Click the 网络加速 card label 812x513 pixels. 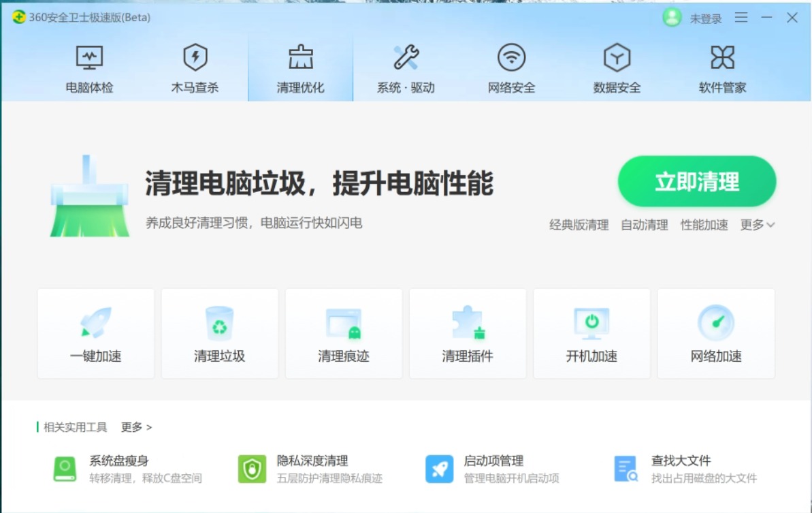(x=716, y=356)
